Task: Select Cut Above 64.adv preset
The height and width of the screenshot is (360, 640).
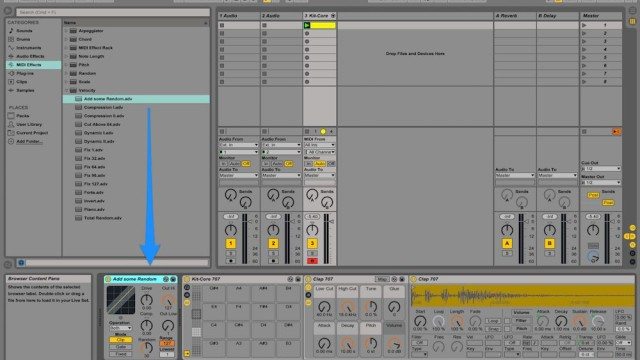Action: coord(102,124)
